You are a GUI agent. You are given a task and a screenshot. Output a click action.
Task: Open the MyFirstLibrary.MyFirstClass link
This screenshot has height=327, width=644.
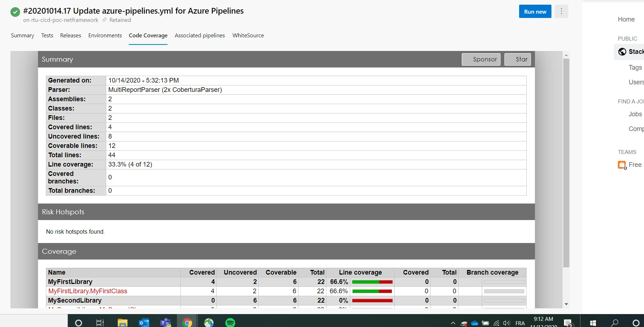88,291
